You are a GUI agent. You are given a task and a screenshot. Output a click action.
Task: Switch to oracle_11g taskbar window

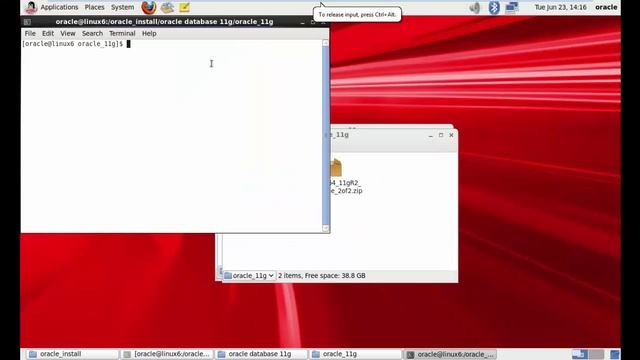(356, 354)
